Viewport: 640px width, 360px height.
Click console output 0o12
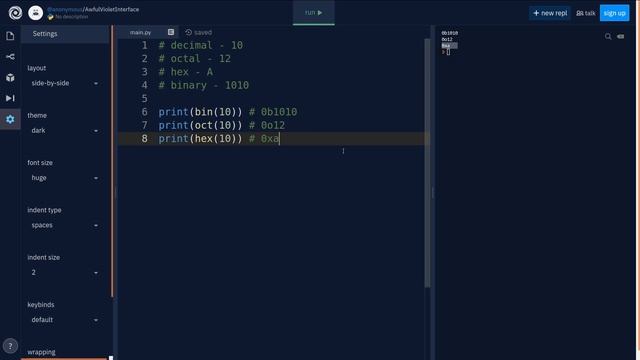click(447, 40)
